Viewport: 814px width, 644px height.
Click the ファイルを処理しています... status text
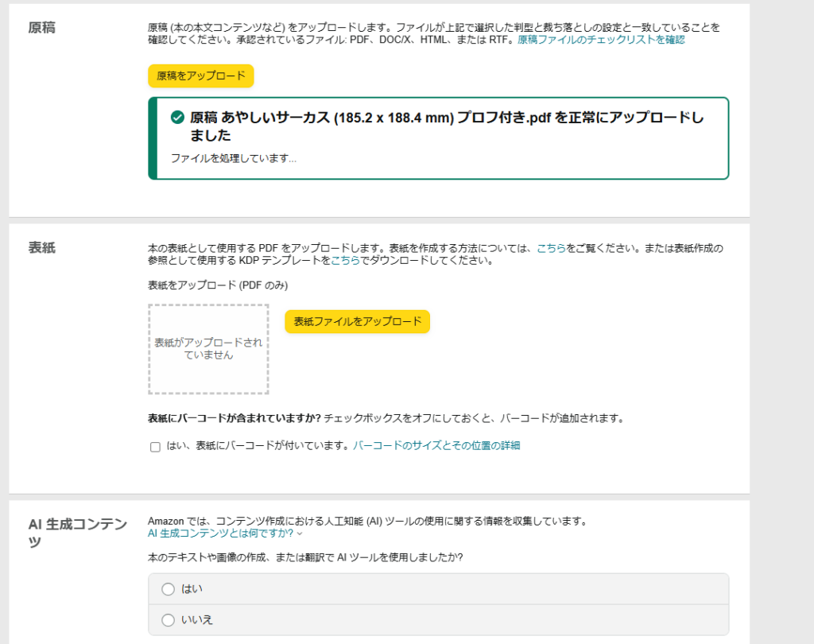(x=234, y=158)
